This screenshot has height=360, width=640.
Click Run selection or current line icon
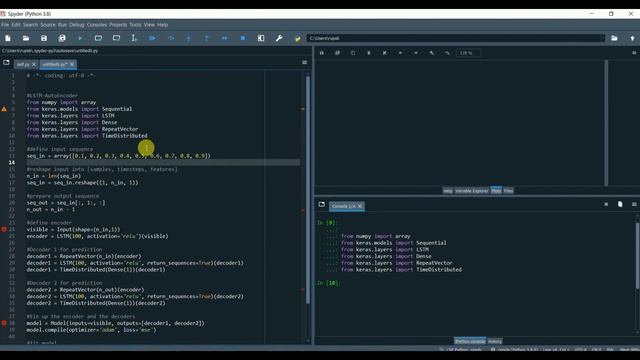134,38
